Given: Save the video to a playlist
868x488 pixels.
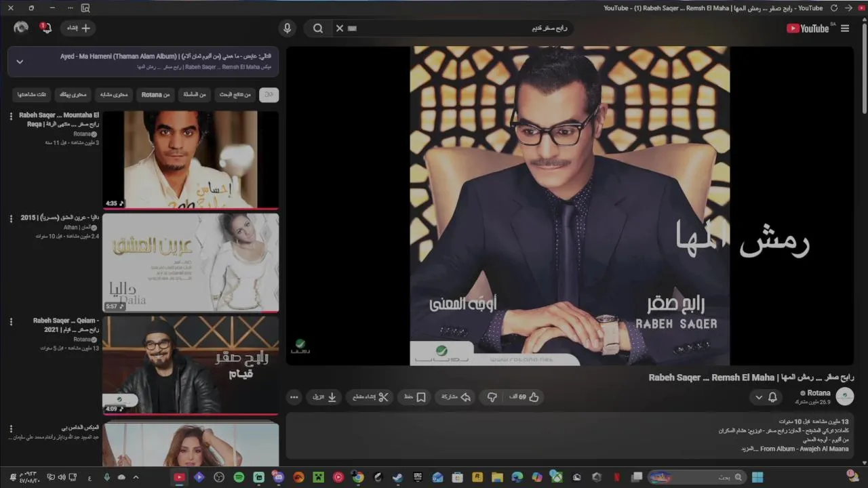Looking at the screenshot, I should pyautogui.click(x=414, y=397).
